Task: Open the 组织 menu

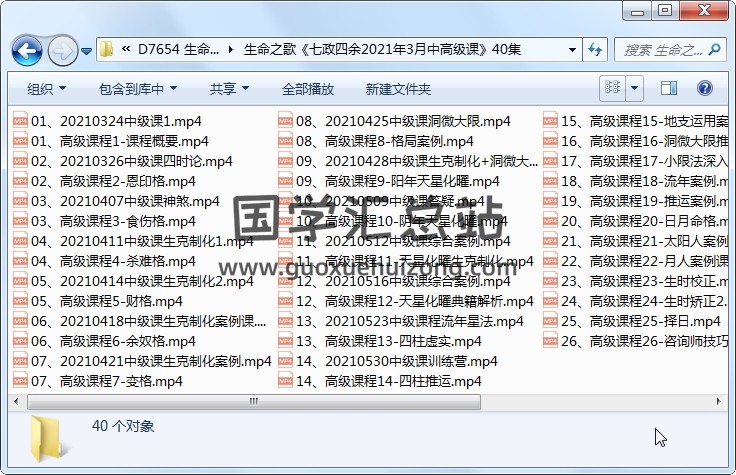Action: coord(46,89)
